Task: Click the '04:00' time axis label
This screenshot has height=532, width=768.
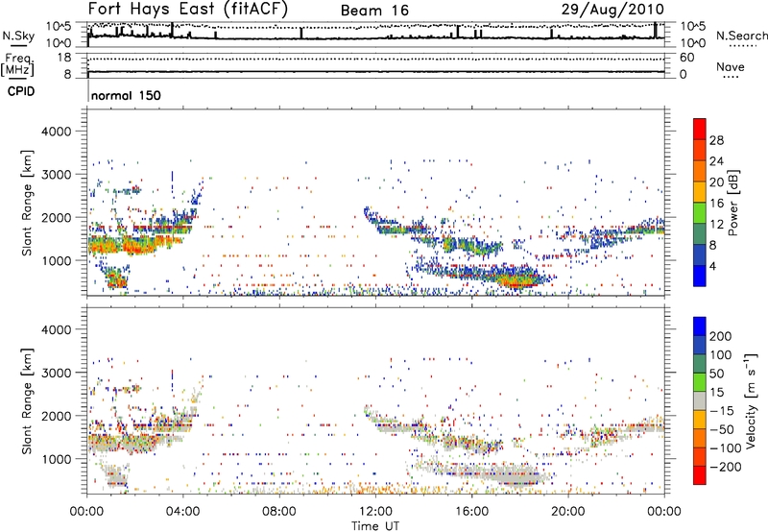Action: [x=183, y=512]
